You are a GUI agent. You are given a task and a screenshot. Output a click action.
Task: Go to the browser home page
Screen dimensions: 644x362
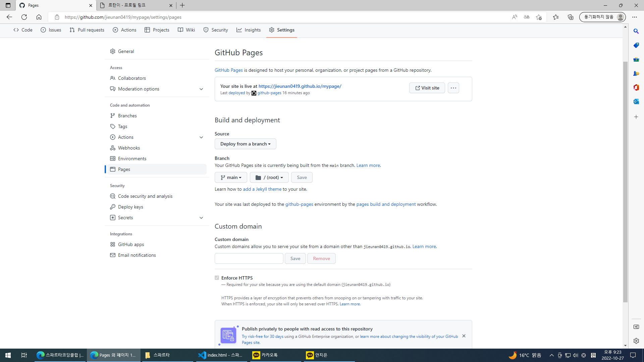(39, 17)
